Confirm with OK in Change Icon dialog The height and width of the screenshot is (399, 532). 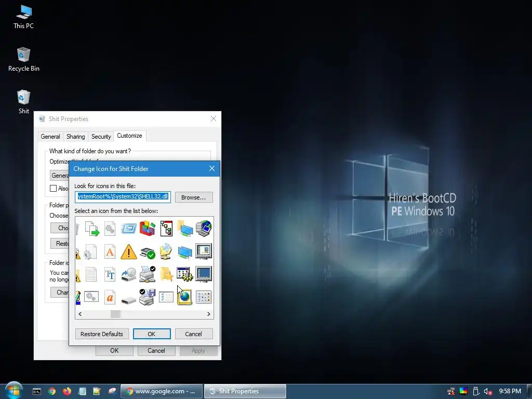pos(152,334)
